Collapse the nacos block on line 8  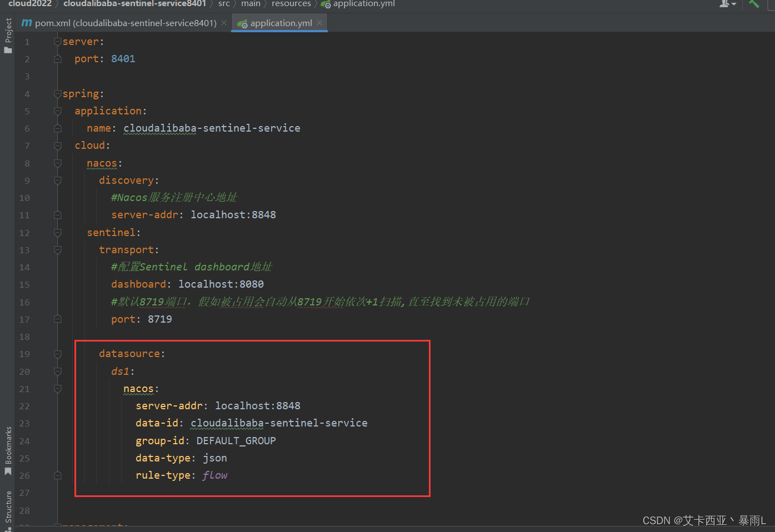tap(57, 163)
